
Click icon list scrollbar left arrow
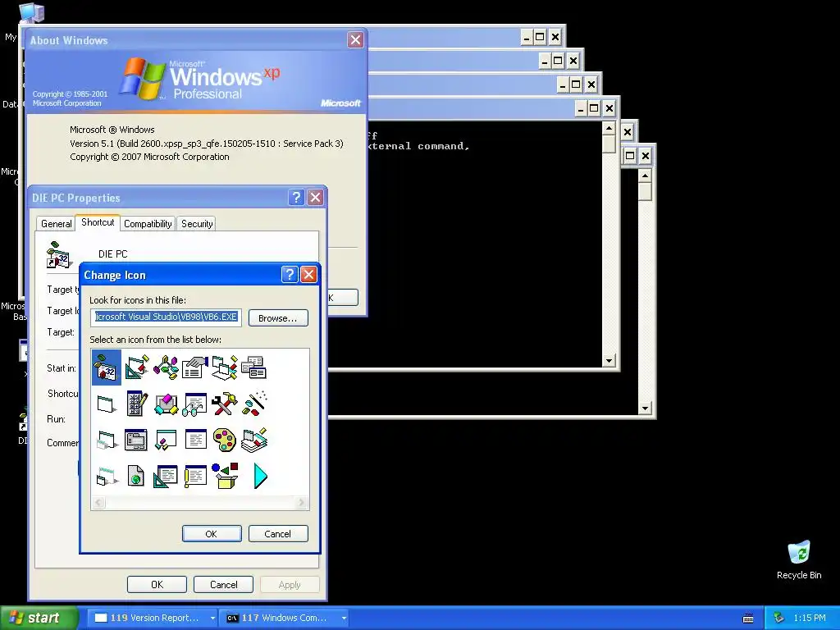(98, 503)
